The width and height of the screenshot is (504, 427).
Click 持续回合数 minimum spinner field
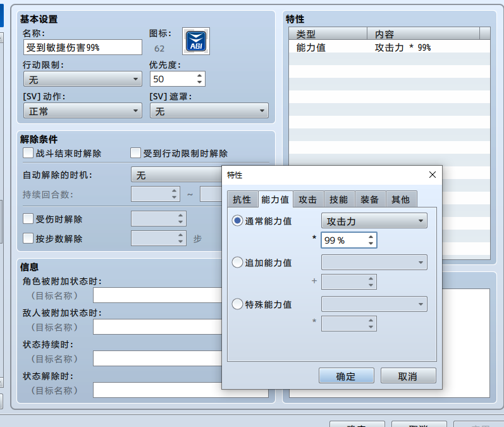pyautogui.click(x=156, y=194)
